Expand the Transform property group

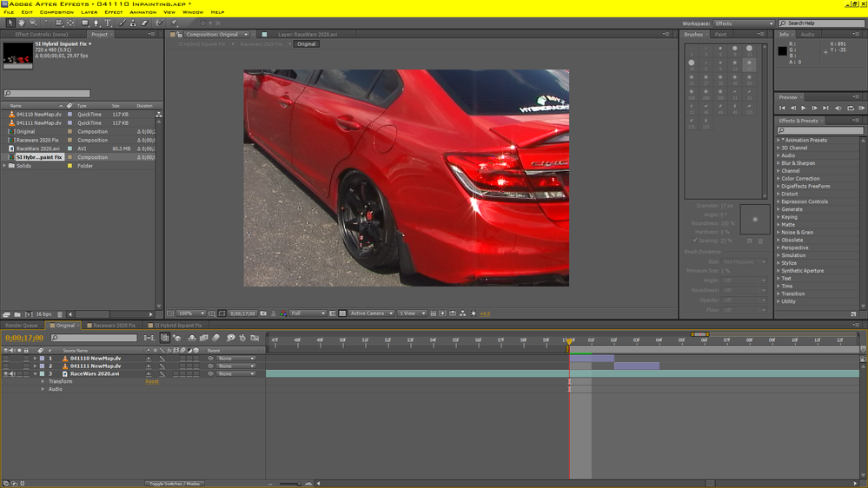43,382
